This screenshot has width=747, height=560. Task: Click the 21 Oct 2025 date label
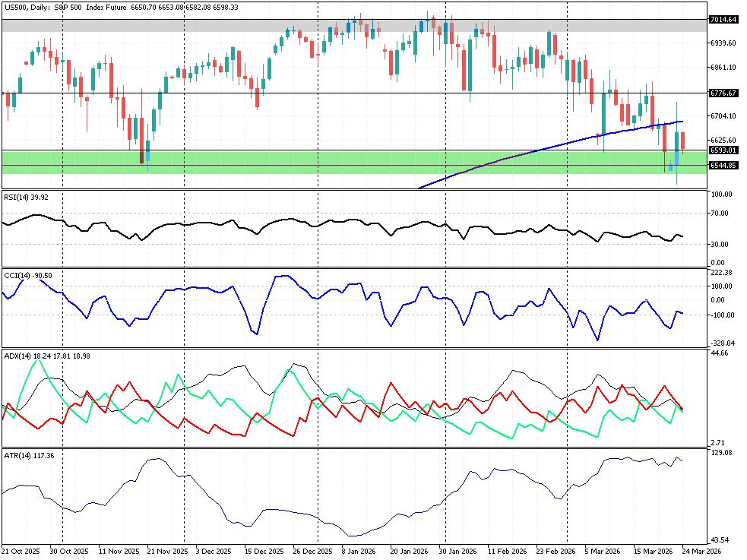(19, 550)
